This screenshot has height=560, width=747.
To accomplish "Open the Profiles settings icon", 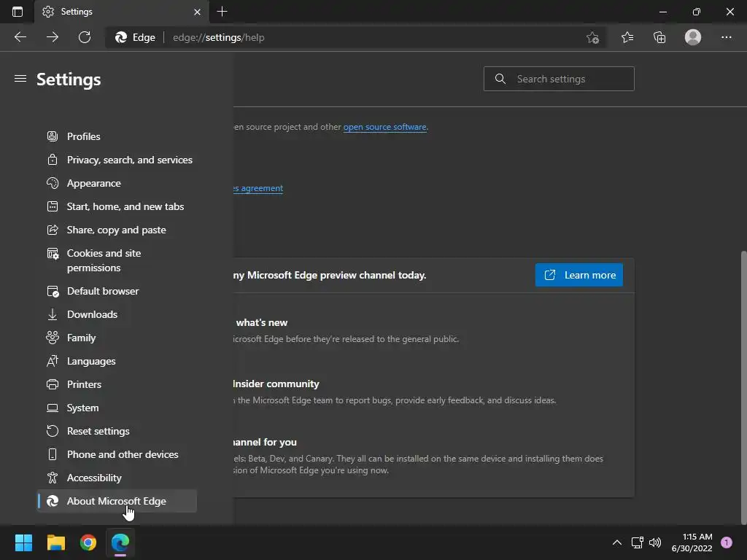I will pyautogui.click(x=53, y=136).
